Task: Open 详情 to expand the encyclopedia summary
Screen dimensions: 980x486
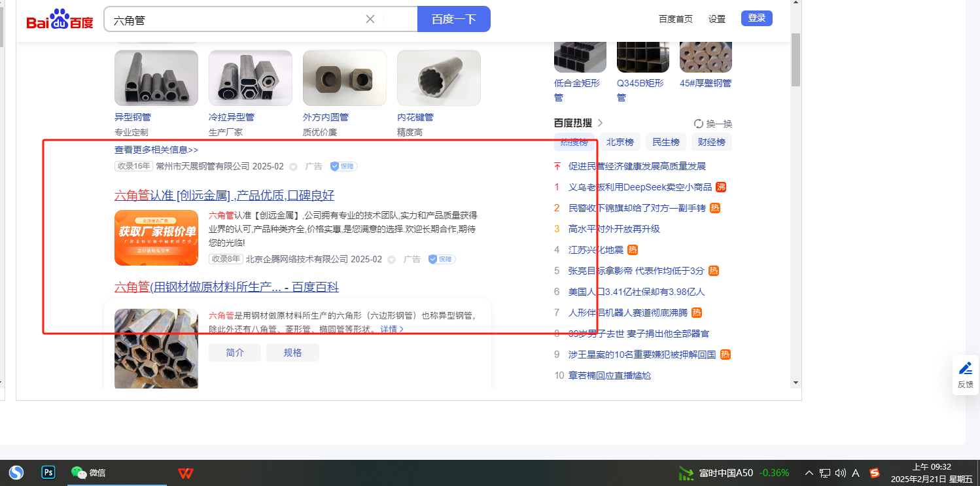Action: pyautogui.click(x=393, y=329)
